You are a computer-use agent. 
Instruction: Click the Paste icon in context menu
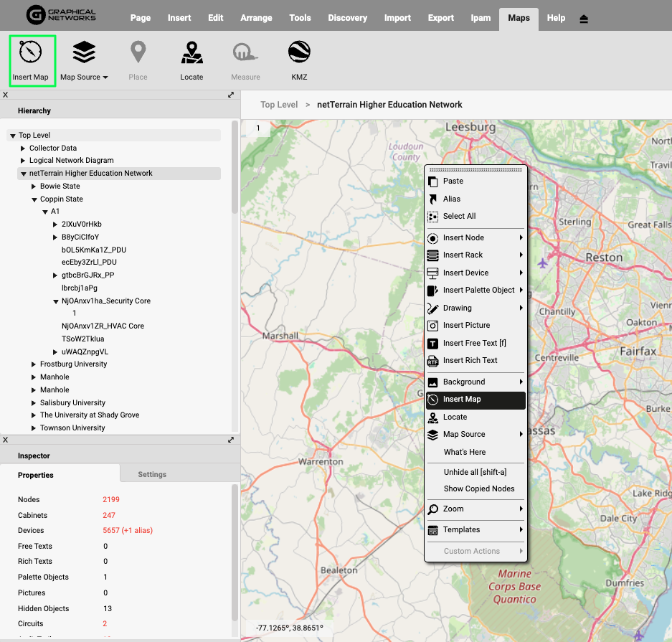click(x=432, y=181)
